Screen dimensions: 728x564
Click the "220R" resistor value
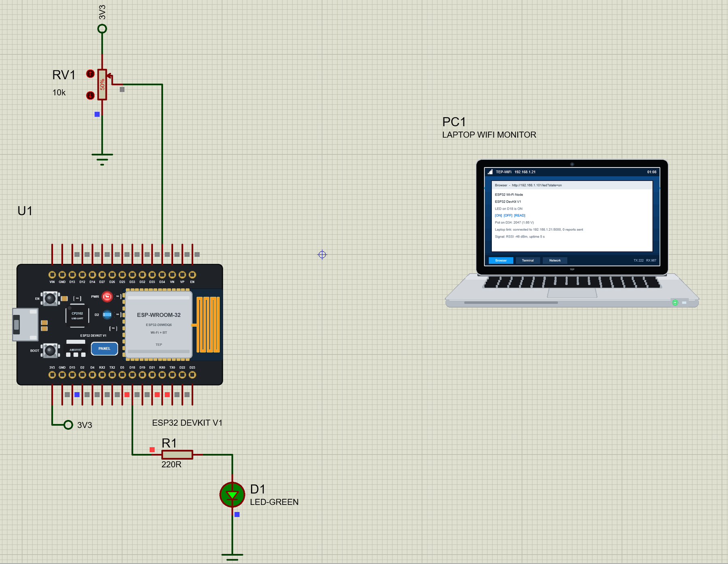tap(171, 464)
